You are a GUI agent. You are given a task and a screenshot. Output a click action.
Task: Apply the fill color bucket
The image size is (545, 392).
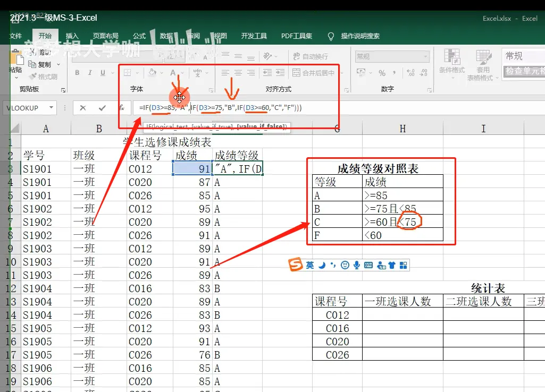pos(152,73)
